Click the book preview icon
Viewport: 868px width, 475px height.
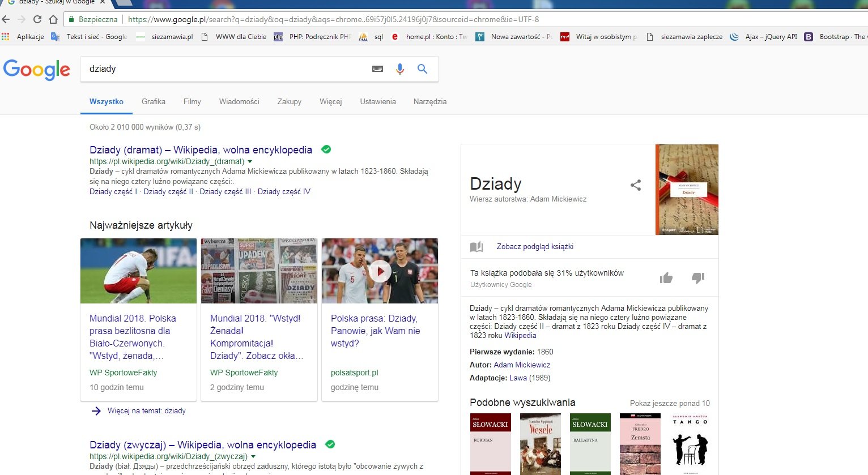[x=476, y=247]
